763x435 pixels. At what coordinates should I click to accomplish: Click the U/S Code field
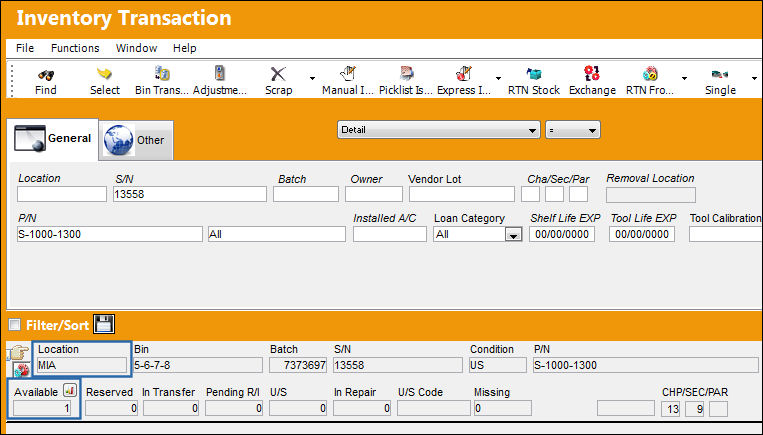pyautogui.click(x=434, y=408)
